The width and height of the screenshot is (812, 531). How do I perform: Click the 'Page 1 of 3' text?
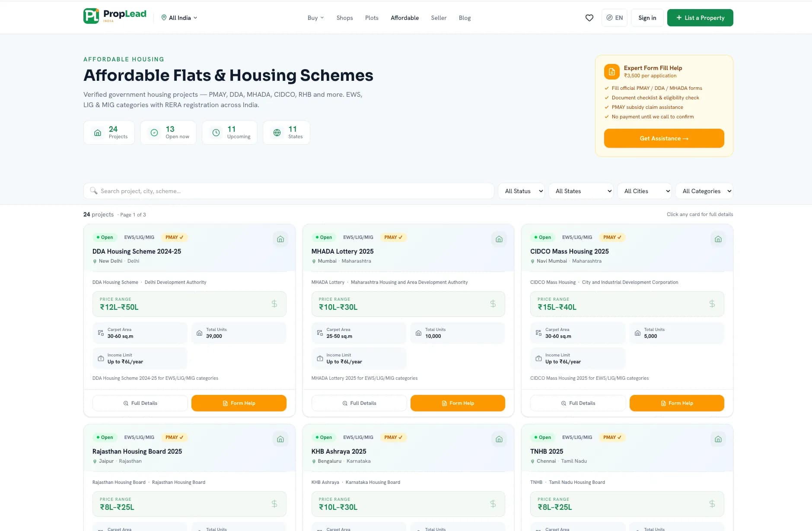pos(133,215)
